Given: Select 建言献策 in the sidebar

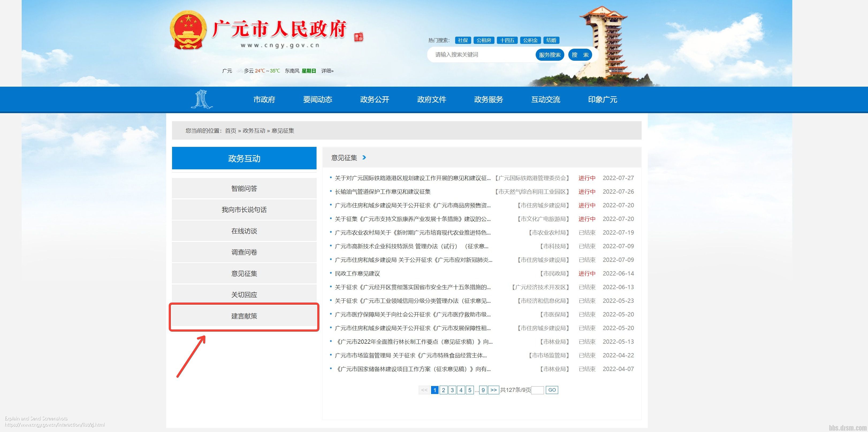Looking at the screenshot, I should [244, 316].
